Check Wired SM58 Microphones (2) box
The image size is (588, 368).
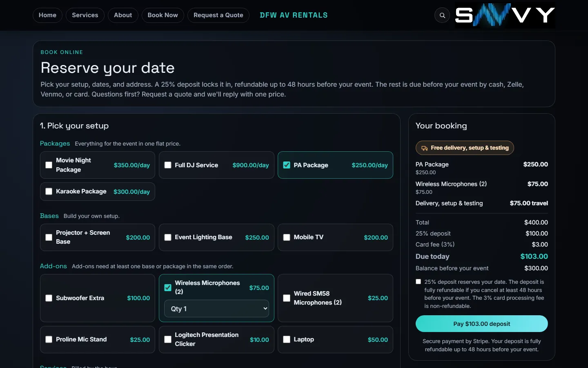(287, 298)
